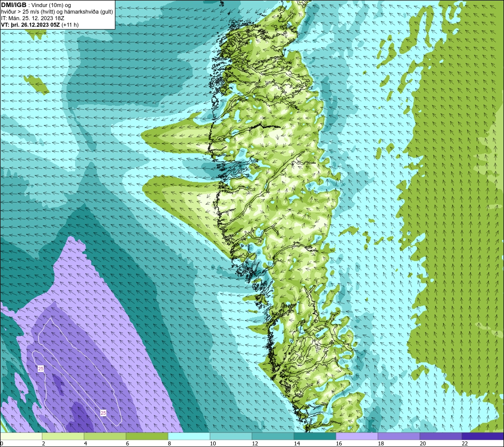Click the scale label '2'

[43, 444]
